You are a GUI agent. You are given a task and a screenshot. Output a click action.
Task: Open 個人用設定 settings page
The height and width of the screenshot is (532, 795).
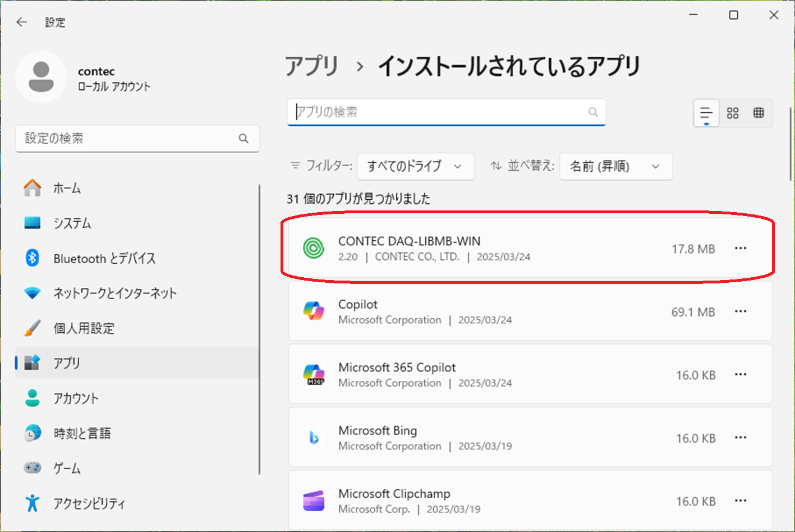137,328
